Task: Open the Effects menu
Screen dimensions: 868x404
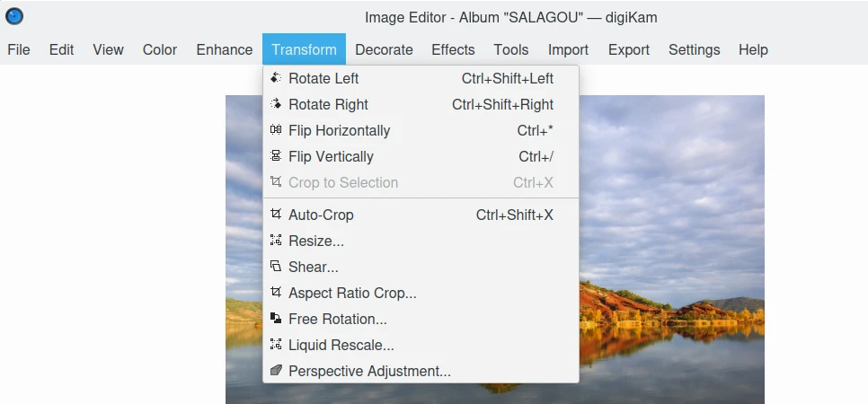Action: pos(453,50)
